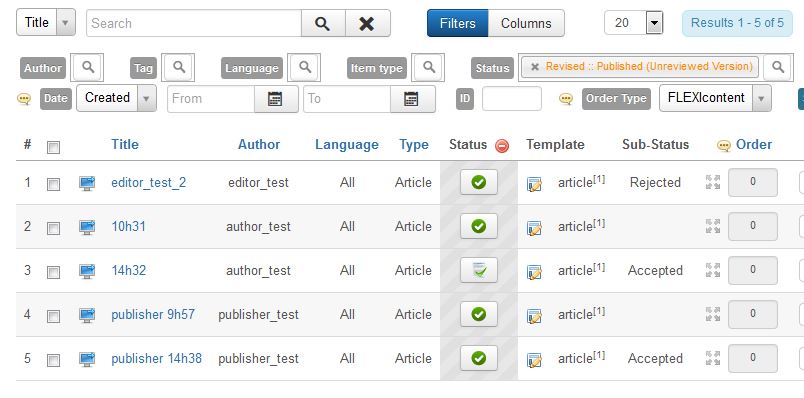Open the Item type filter search icon

pyautogui.click(x=429, y=67)
